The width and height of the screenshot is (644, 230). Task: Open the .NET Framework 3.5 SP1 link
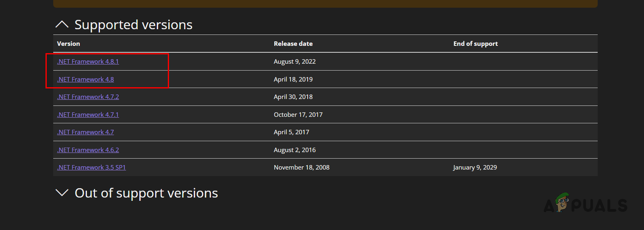pyautogui.click(x=91, y=168)
